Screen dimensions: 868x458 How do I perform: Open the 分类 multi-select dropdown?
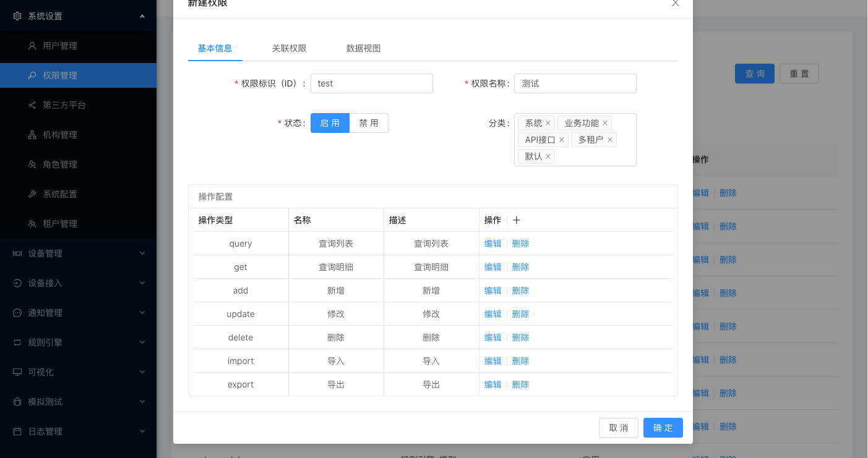[x=594, y=157]
